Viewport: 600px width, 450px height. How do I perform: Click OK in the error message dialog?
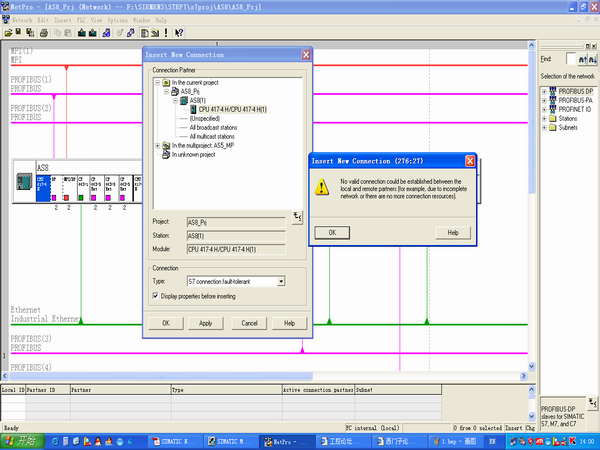tap(332, 233)
